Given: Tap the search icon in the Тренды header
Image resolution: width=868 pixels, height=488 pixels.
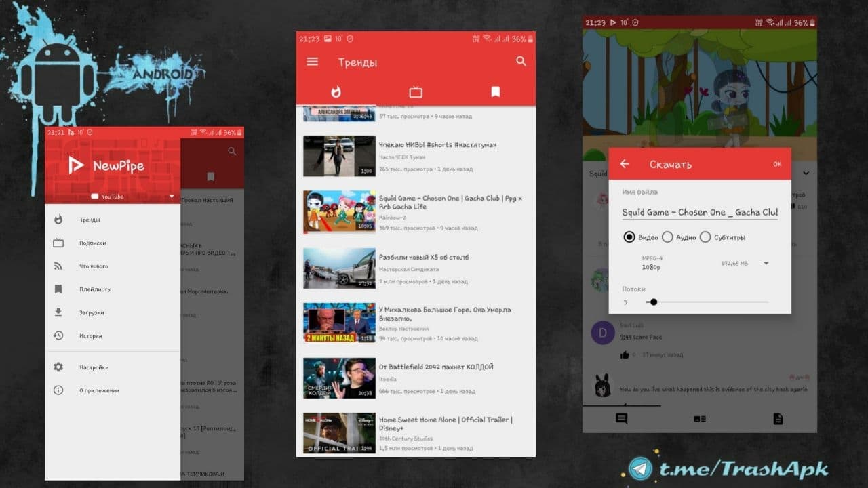Looking at the screenshot, I should tap(521, 61).
